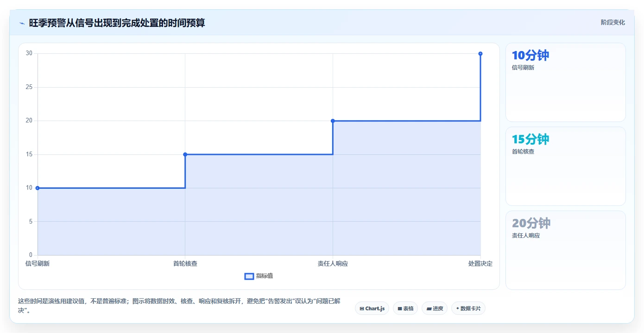Click the 进度 tag pill
Viewport: 644px width, 333px height.
[435, 308]
